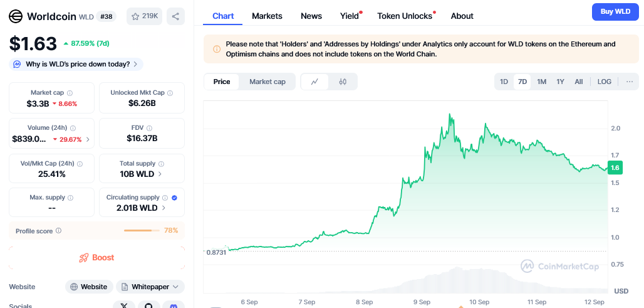Open Market cap info tooltip icon
This screenshot has height=308, width=644.
tap(70, 93)
